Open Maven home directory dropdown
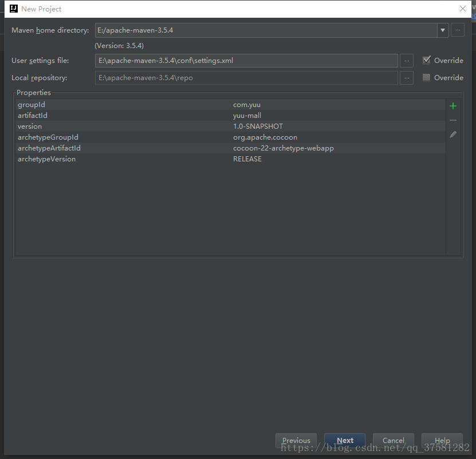The width and height of the screenshot is (476, 459). click(443, 30)
